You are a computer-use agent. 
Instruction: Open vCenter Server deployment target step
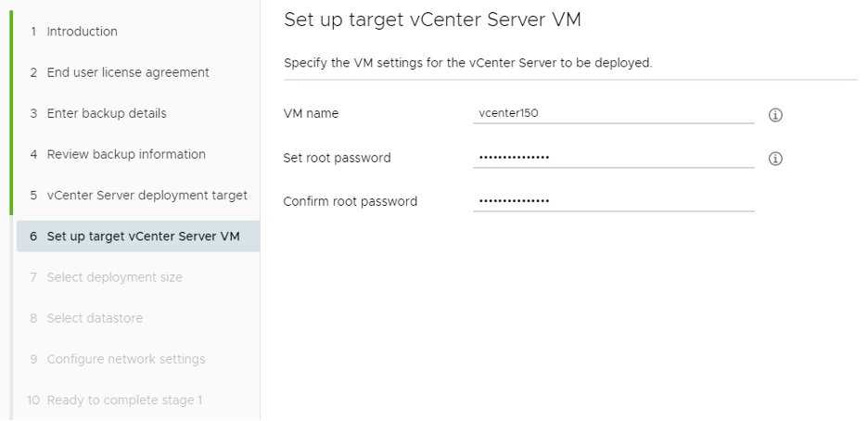(x=147, y=195)
